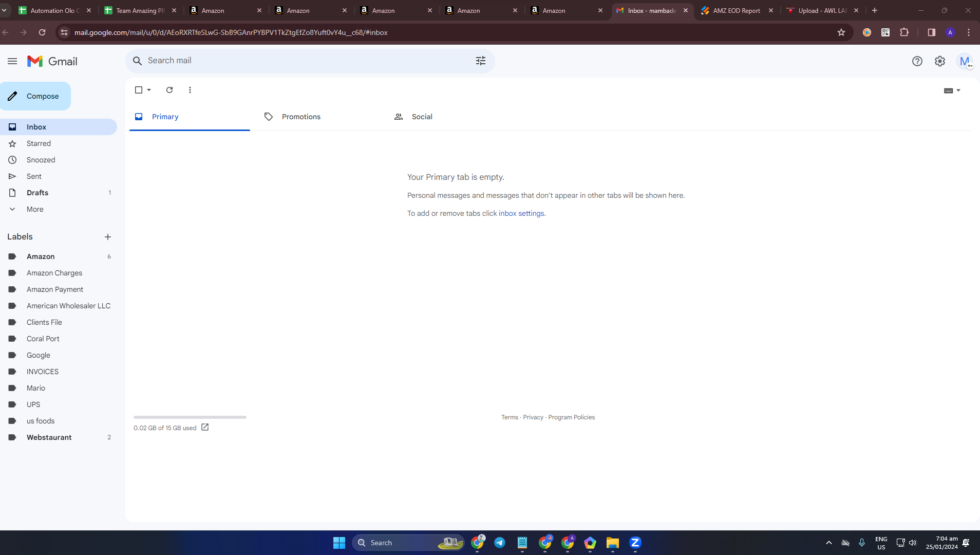980x555 pixels.
Task: Compose a new email
Action: coord(35,96)
